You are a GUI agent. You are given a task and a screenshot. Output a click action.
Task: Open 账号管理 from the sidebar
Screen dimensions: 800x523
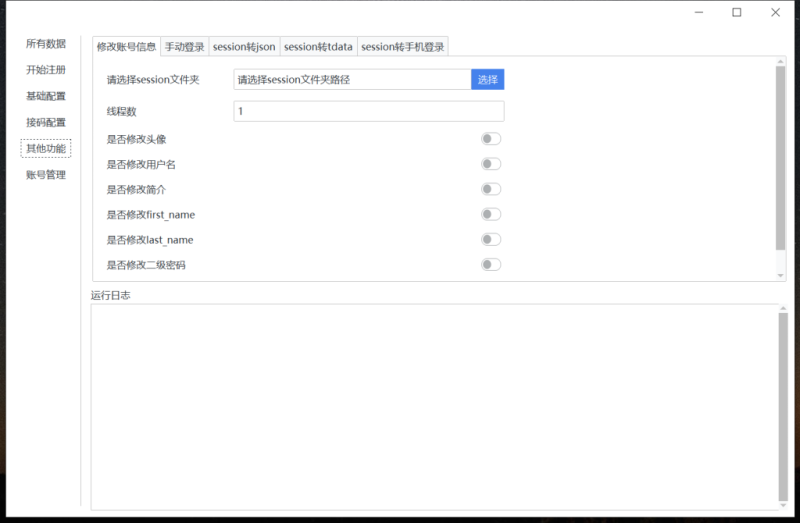pyautogui.click(x=46, y=174)
